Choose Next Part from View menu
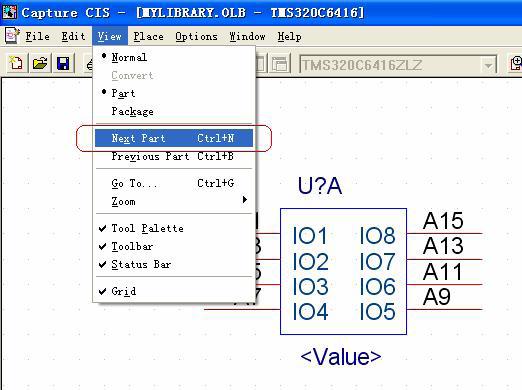Screen dimensions: 522x390 coord(174,138)
